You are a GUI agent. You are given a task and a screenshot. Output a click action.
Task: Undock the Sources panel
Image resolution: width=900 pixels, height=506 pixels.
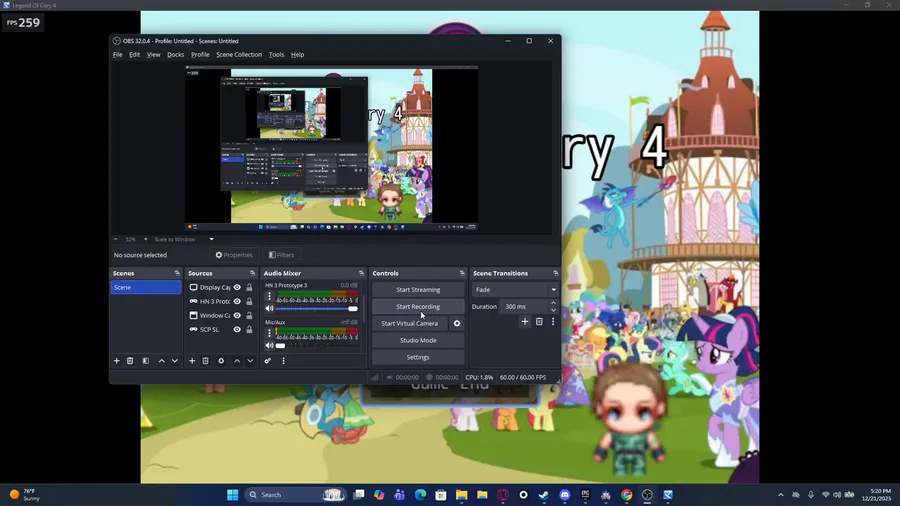tap(252, 273)
